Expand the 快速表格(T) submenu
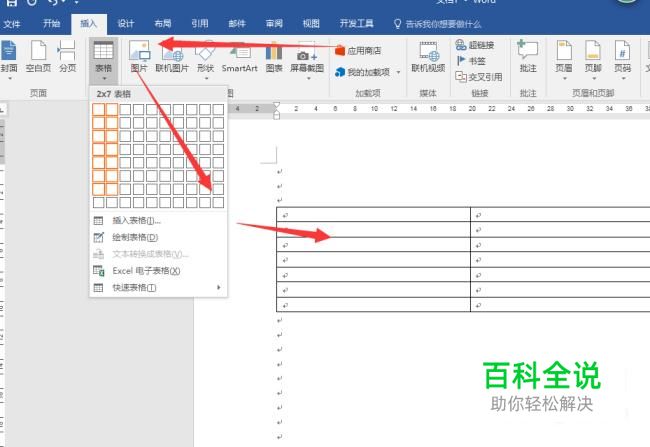 [158, 287]
